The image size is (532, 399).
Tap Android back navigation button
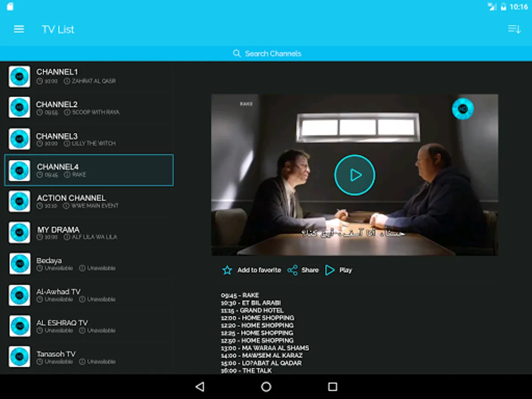coord(199,387)
